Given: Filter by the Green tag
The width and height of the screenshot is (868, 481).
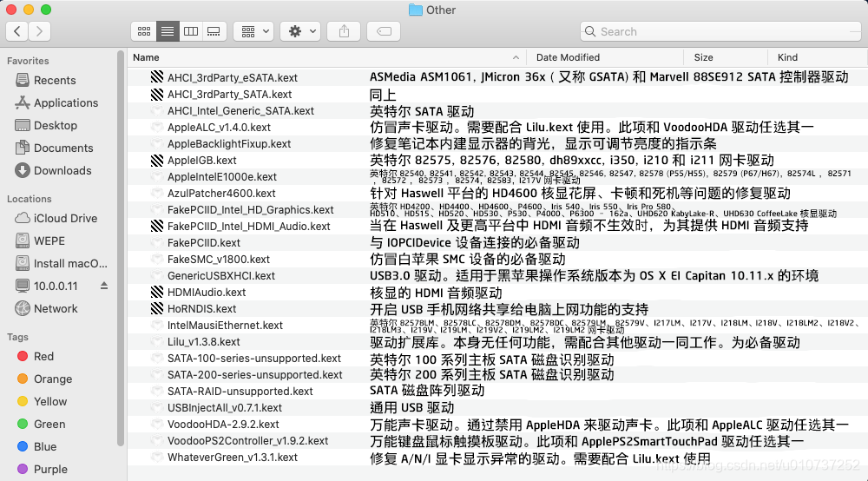Looking at the screenshot, I should tap(42, 425).
